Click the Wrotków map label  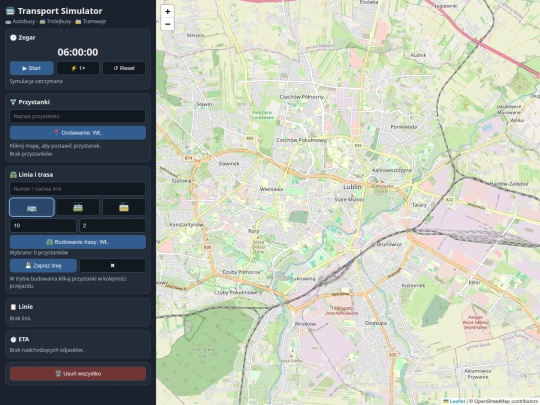305,324
